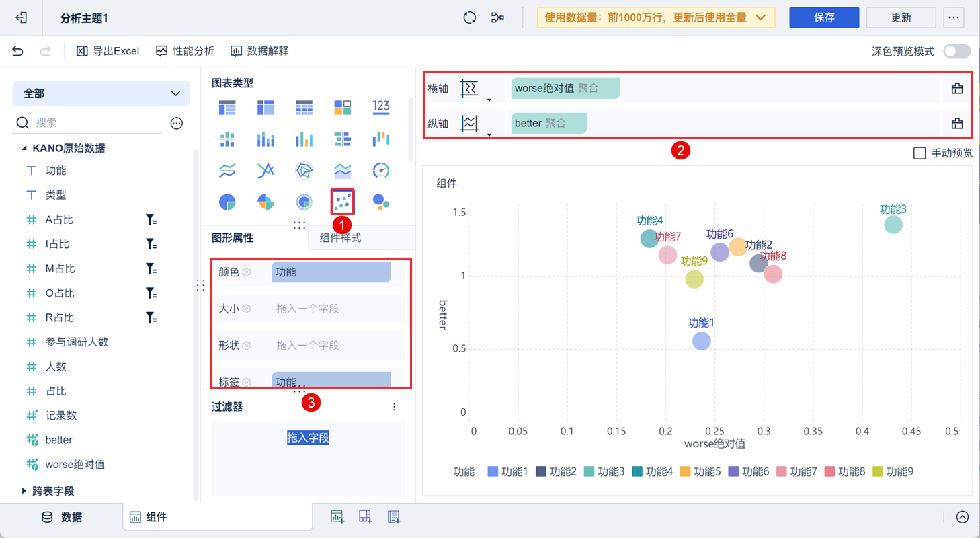Open label settings gear next to 标签
The width and height of the screenshot is (980, 538).
point(247,382)
